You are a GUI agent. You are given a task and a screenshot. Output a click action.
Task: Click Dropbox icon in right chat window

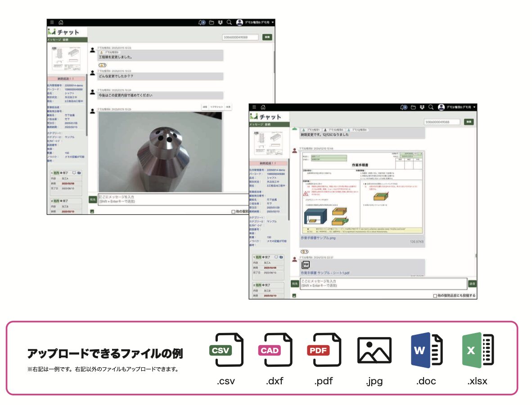click(x=422, y=107)
